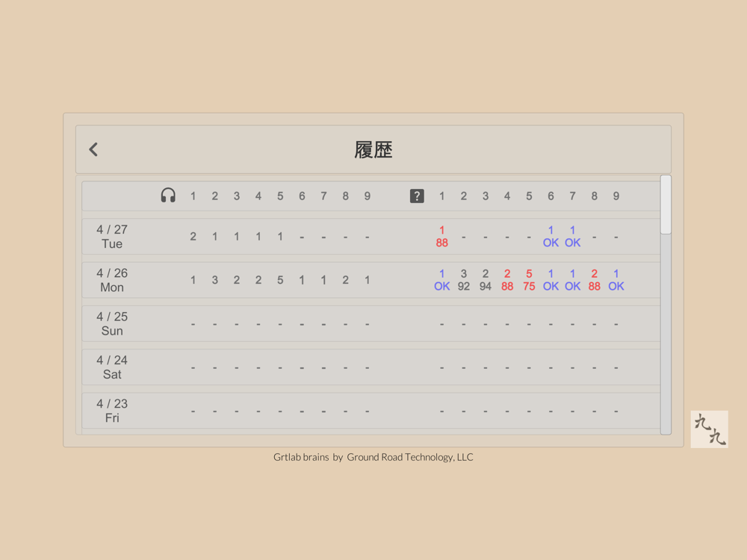747x560 pixels.
Task: Click the headphones listening icon
Action: (x=168, y=196)
